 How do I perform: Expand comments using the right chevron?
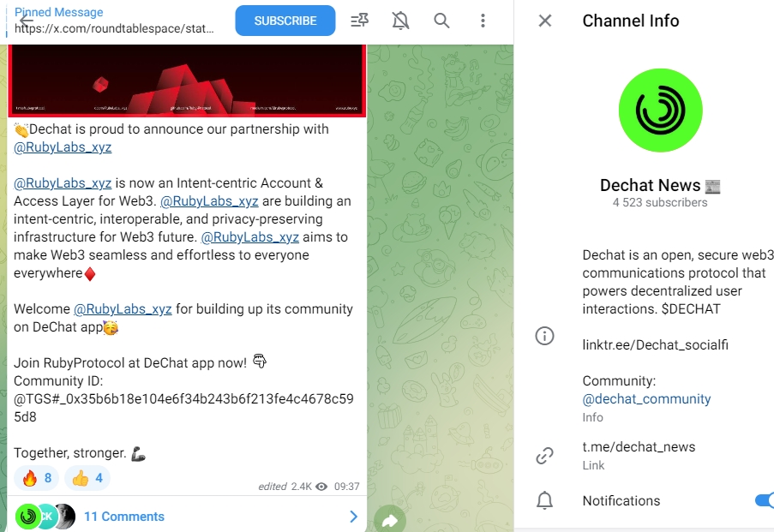pyautogui.click(x=353, y=517)
